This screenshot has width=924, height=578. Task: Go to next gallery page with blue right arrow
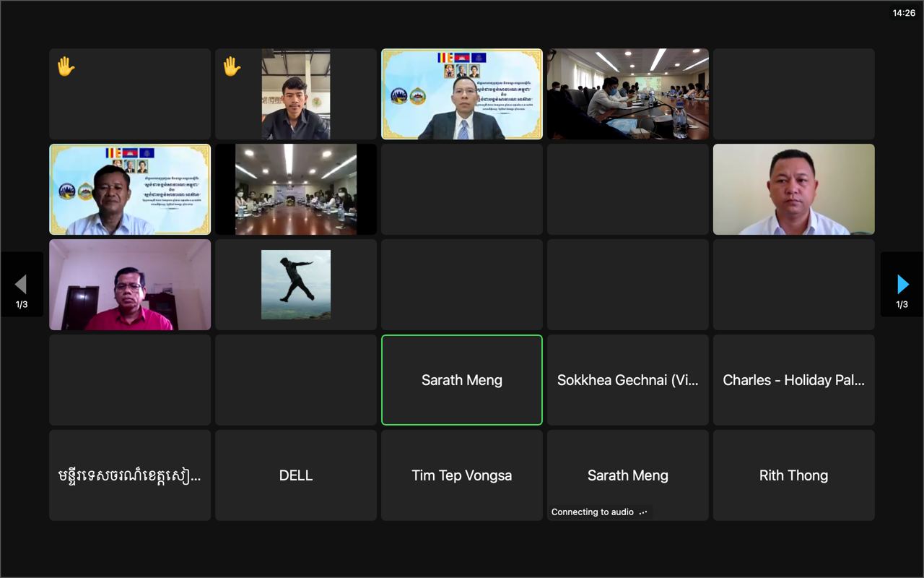tap(902, 284)
